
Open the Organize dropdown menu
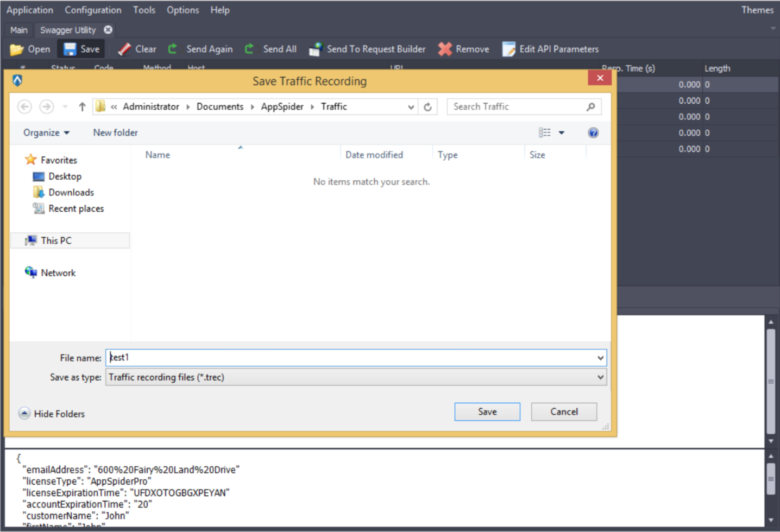pos(46,132)
